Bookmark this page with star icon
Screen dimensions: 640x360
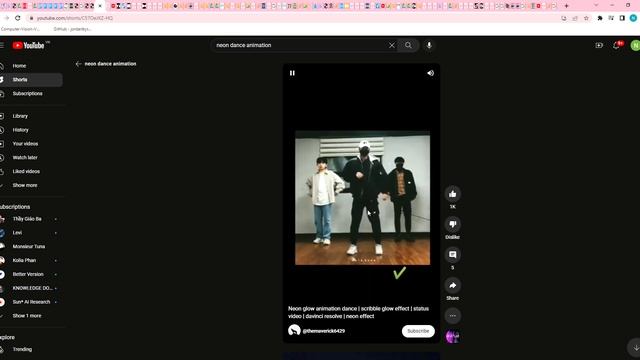click(586, 18)
